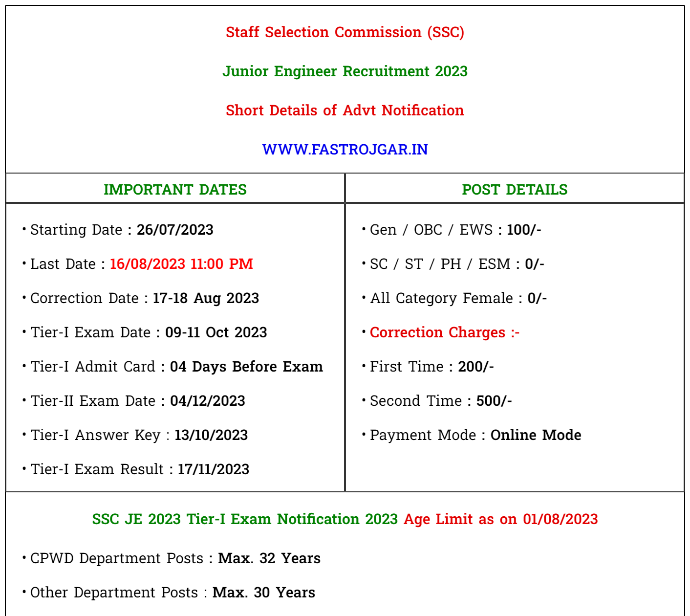Screen dimensions: 690x616
Task: Click Last Date 16/08/2023 11:00 PM
Action: coord(142,264)
